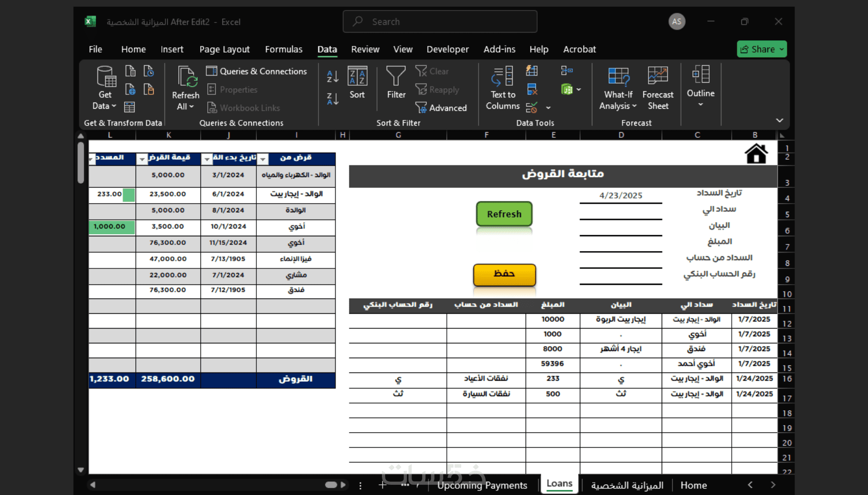The image size is (868, 495).
Task: Select the cell with 59396
Action: click(x=553, y=364)
